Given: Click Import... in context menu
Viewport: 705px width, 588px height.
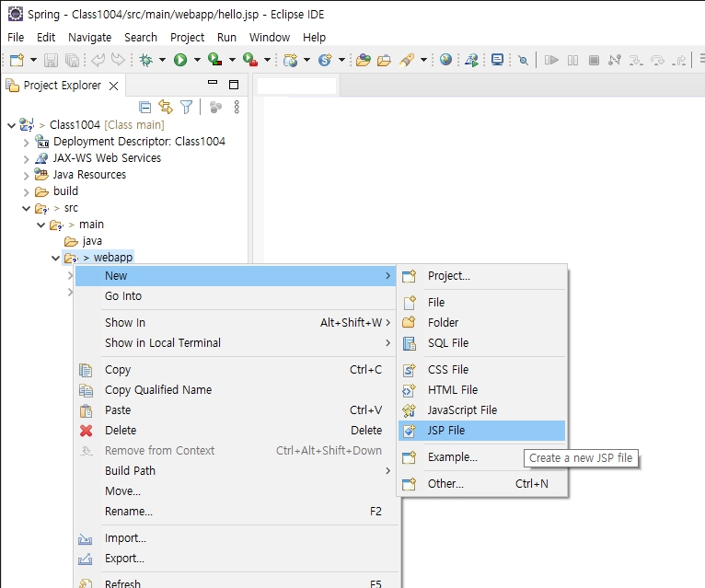Looking at the screenshot, I should [236, 538].
